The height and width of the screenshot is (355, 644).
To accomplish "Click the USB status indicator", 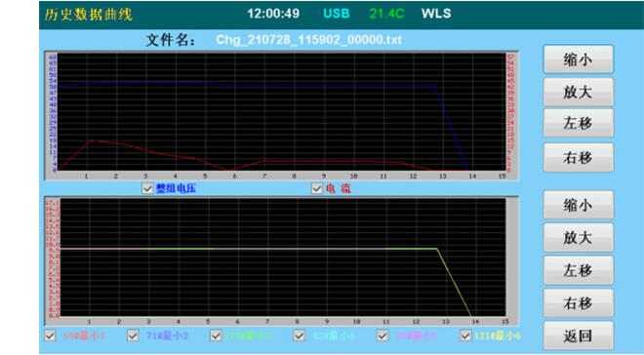I will click(337, 14).
